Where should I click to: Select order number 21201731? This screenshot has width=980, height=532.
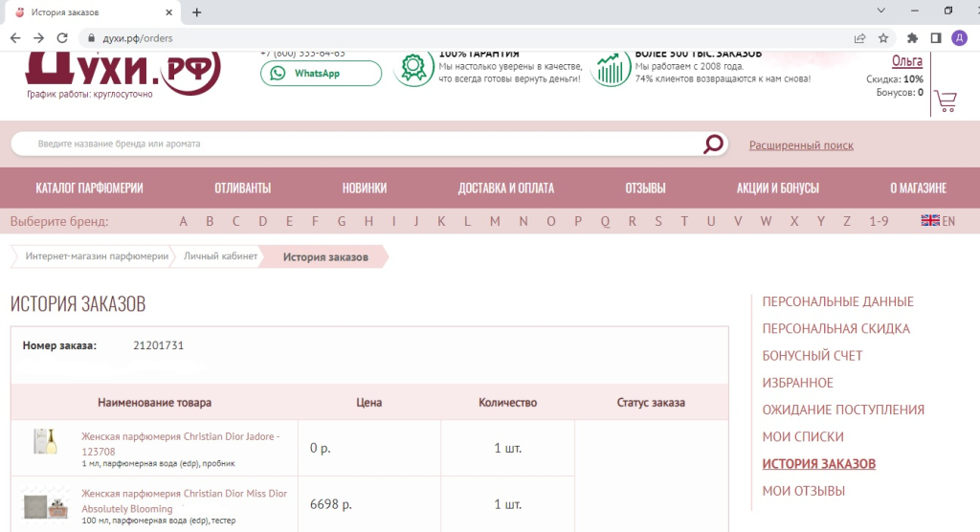158,345
